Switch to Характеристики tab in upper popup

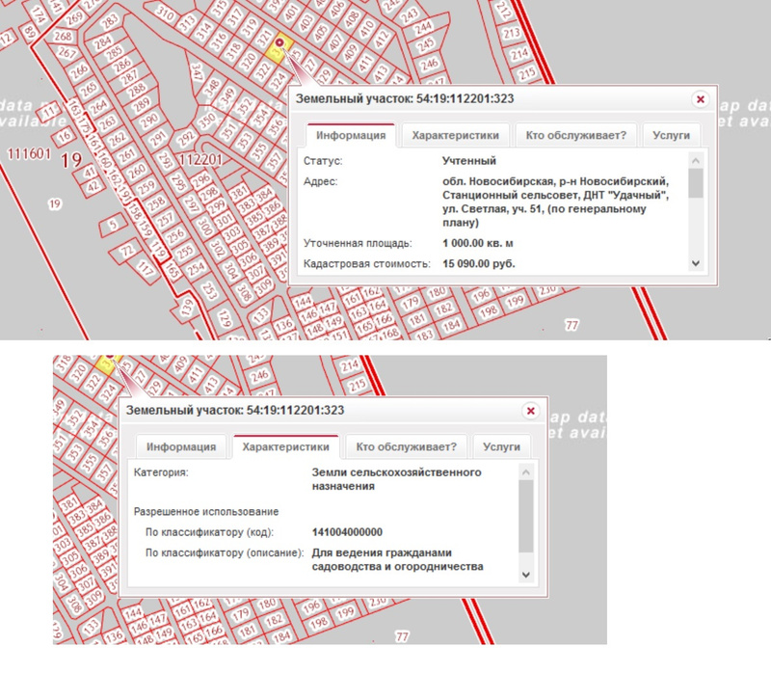coord(455,135)
